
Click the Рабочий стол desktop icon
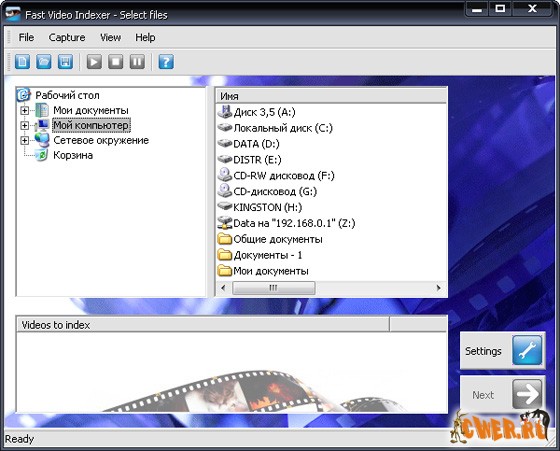coord(24,95)
